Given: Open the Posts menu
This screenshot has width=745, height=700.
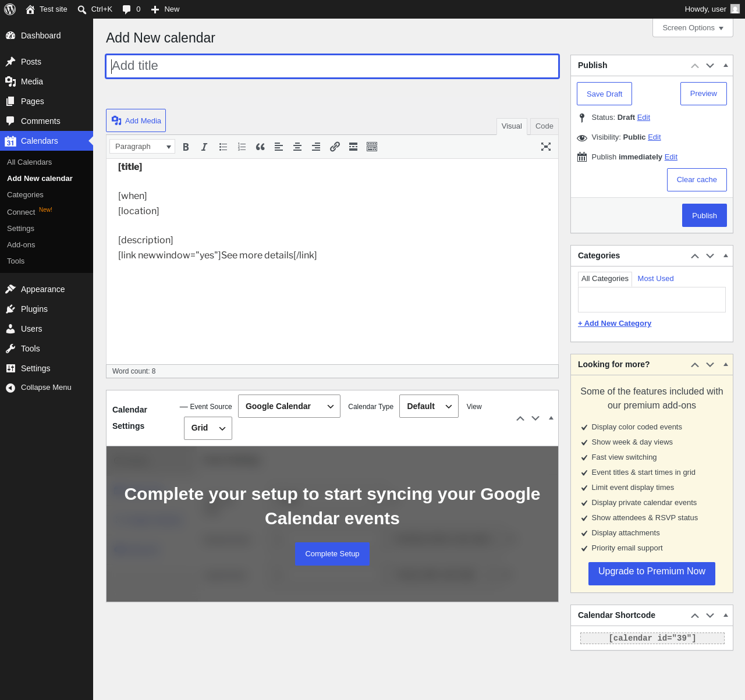Looking at the screenshot, I should tap(47, 62).
